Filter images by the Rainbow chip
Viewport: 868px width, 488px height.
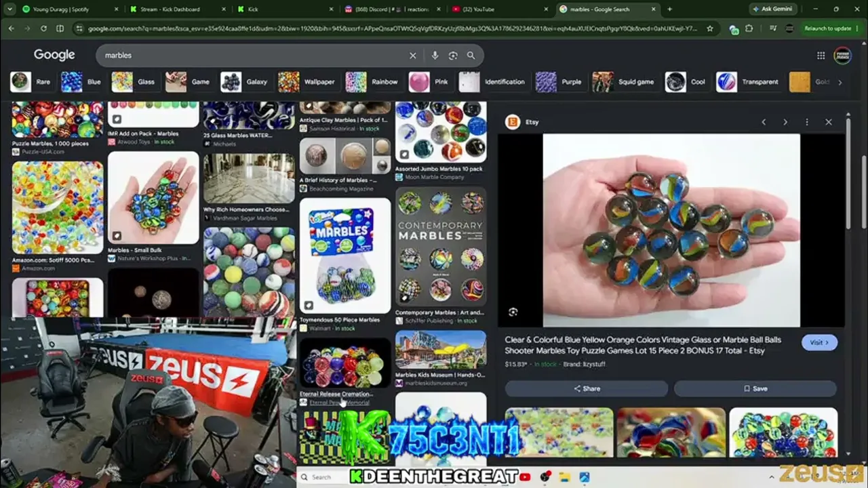[372, 82]
